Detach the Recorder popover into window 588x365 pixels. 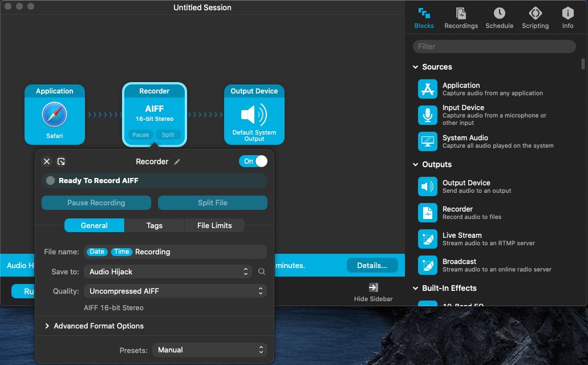tap(61, 161)
